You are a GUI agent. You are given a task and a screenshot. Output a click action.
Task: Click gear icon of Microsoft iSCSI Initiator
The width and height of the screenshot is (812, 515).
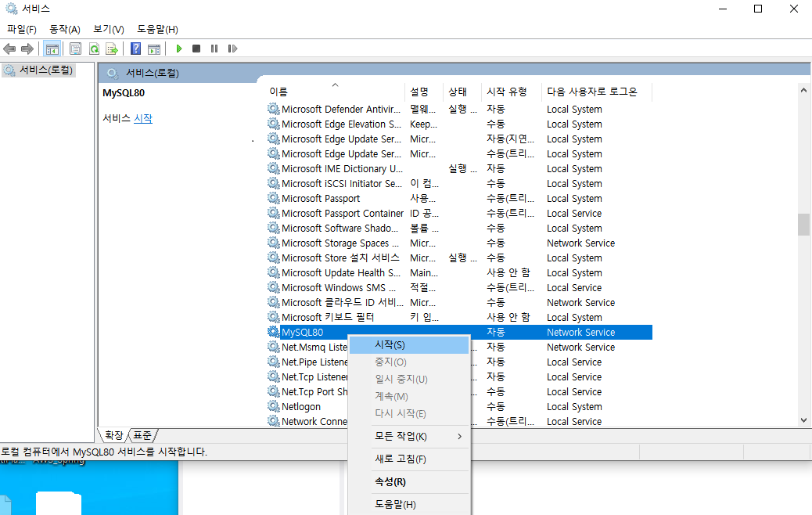(x=274, y=183)
